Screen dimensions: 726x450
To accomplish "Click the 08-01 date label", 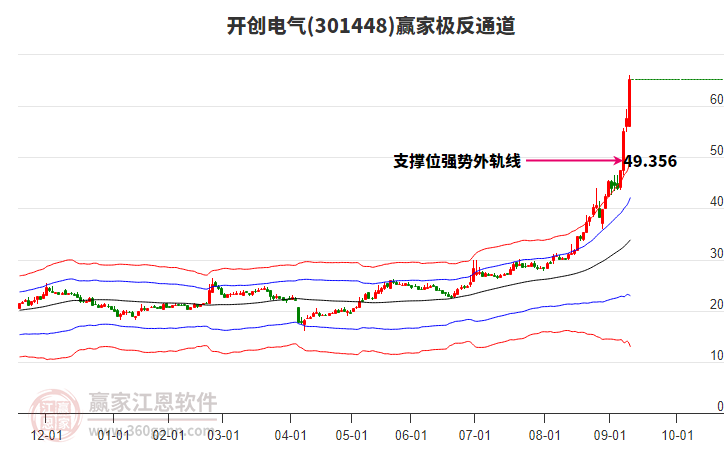I will pos(544,435).
